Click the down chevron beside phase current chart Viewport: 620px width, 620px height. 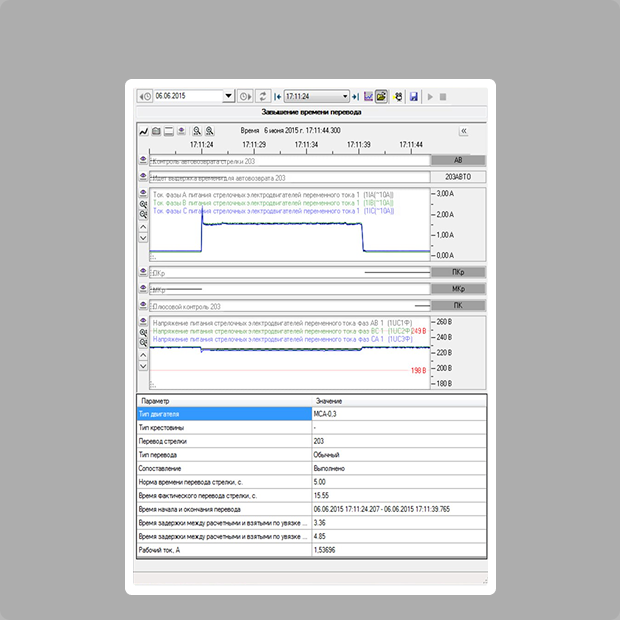point(143,238)
